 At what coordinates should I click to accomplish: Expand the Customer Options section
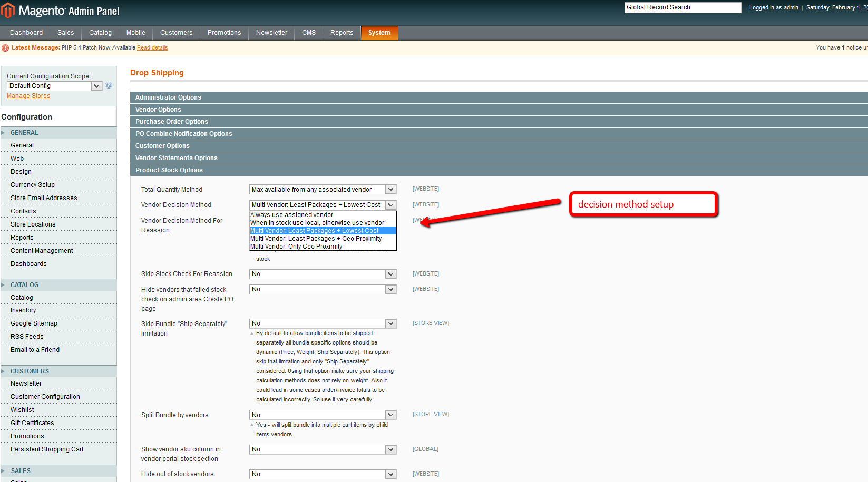(499, 146)
